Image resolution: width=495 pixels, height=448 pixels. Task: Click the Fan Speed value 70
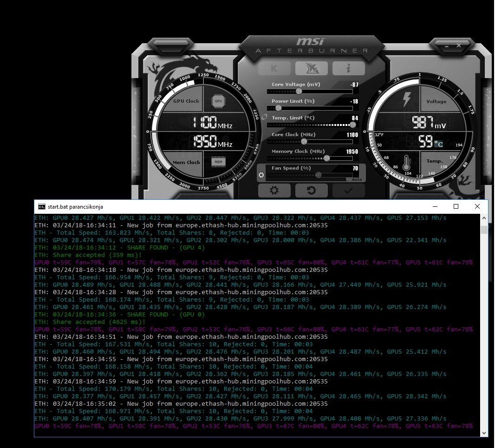click(356, 168)
